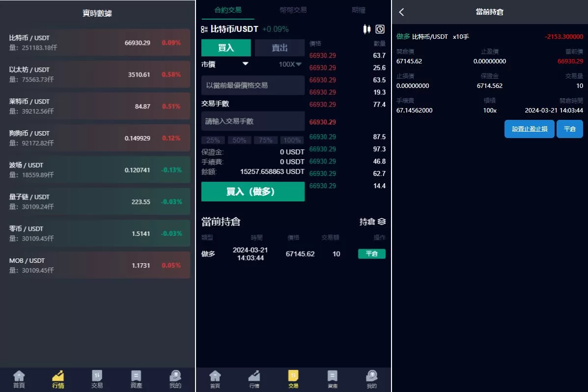This screenshot has height=392, width=588.
Task: Open candlestick chart icon
Action: (x=367, y=29)
